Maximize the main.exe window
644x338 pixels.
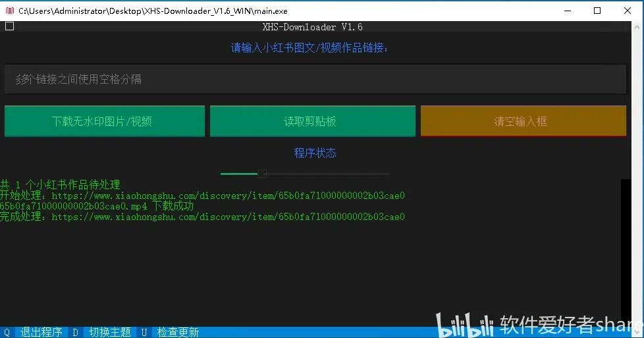(x=597, y=11)
